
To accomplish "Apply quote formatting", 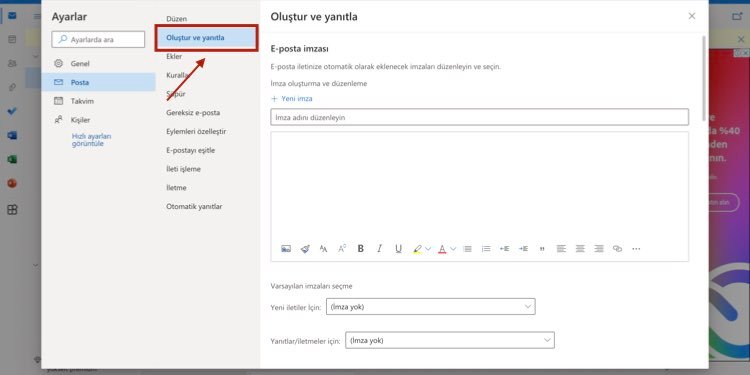I will 542,249.
